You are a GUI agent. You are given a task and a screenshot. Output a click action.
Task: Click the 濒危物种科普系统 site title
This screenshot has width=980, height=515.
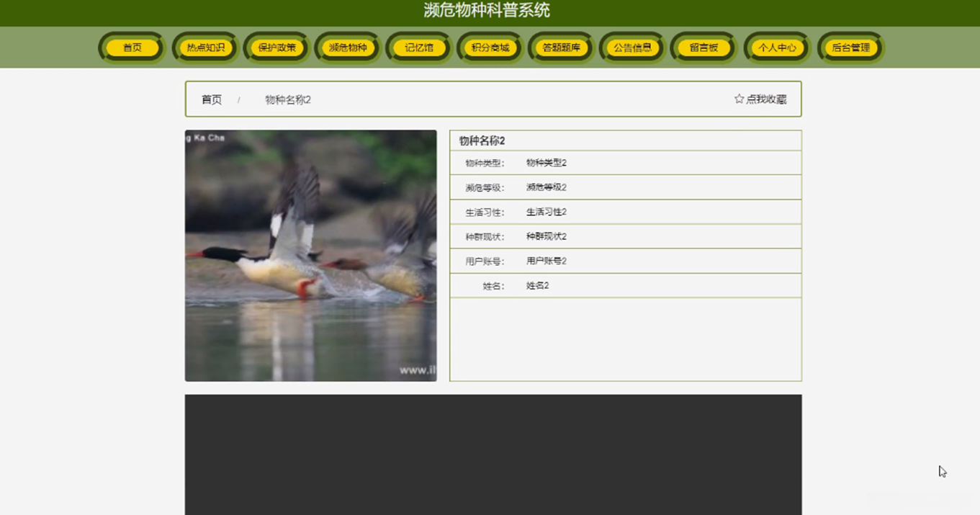(x=487, y=10)
